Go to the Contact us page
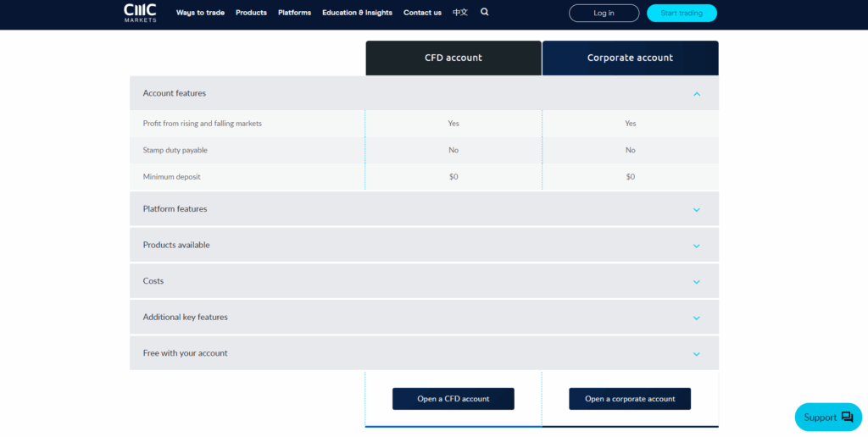868x437 pixels. pyautogui.click(x=422, y=13)
